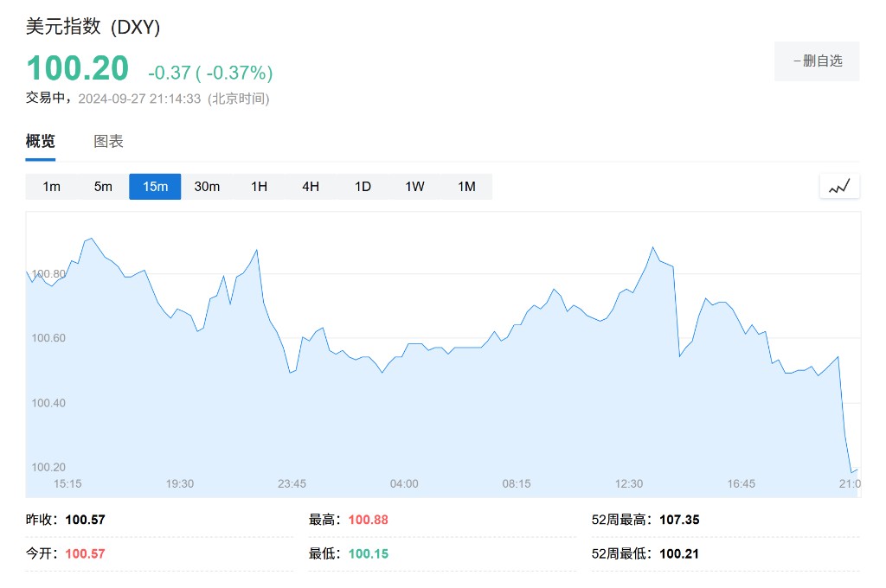Image resolution: width=886 pixels, height=588 pixels.
Task: Choose the 1D timeframe
Action: pos(363,187)
